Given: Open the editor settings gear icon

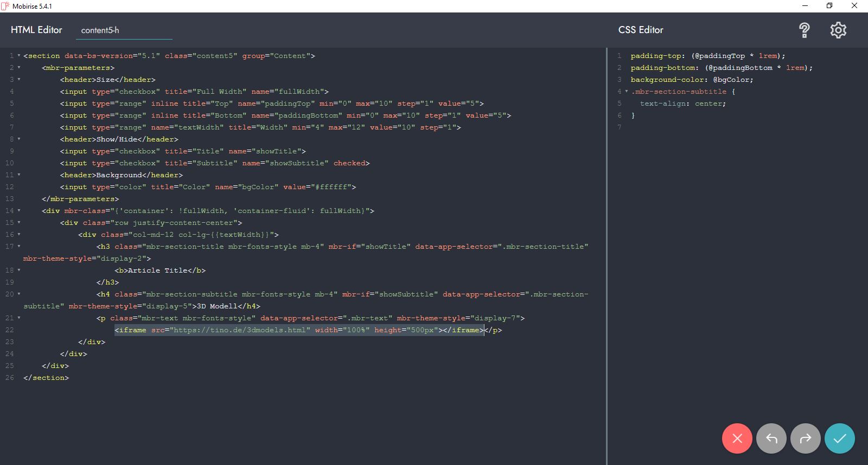Looking at the screenshot, I should [x=838, y=30].
